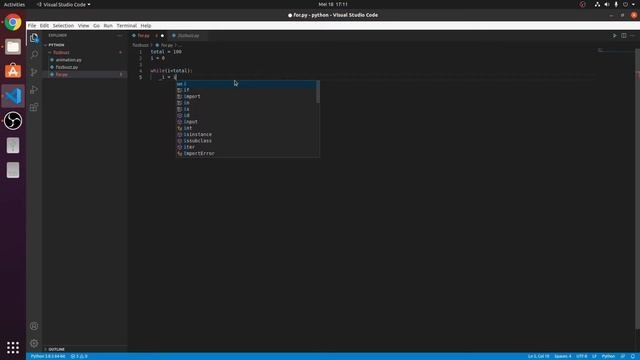Open the Manage gear icon
The width and height of the screenshot is (640, 360).
coord(34,343)
